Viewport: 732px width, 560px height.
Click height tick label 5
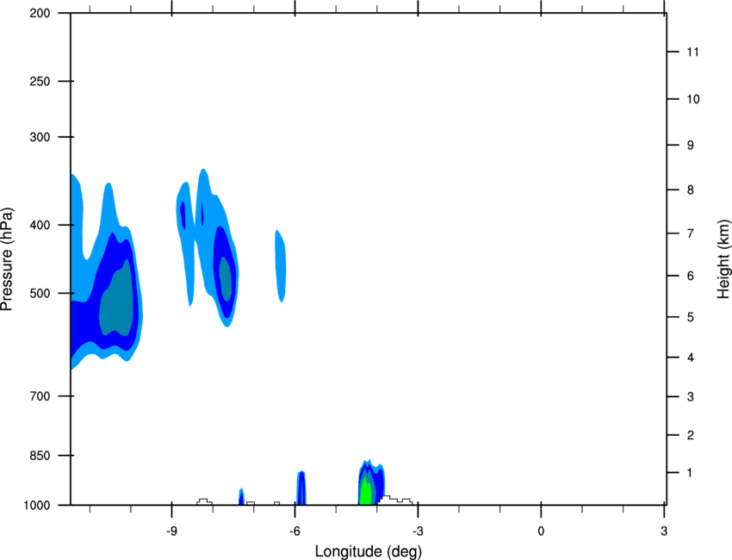click(691, 317)
